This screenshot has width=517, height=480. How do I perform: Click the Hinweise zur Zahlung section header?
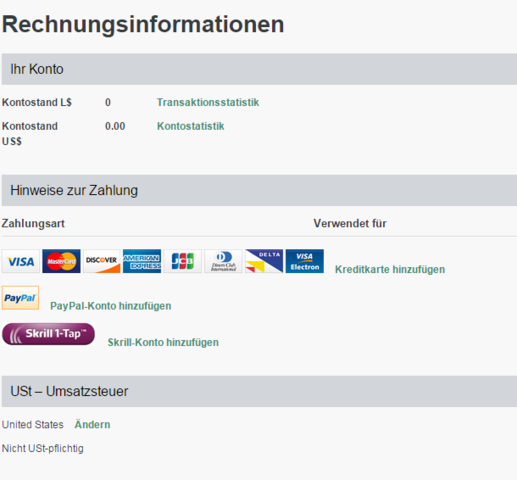(259, 190)
